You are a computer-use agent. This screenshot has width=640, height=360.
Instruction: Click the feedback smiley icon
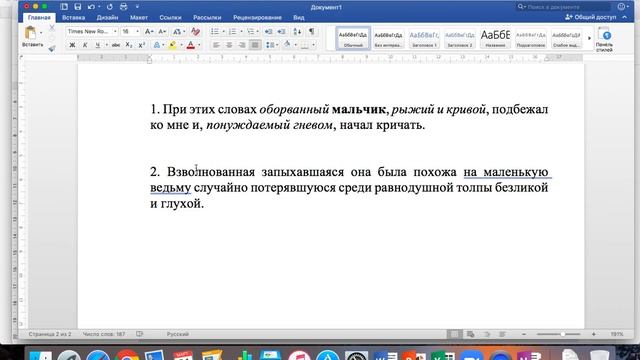622,7
